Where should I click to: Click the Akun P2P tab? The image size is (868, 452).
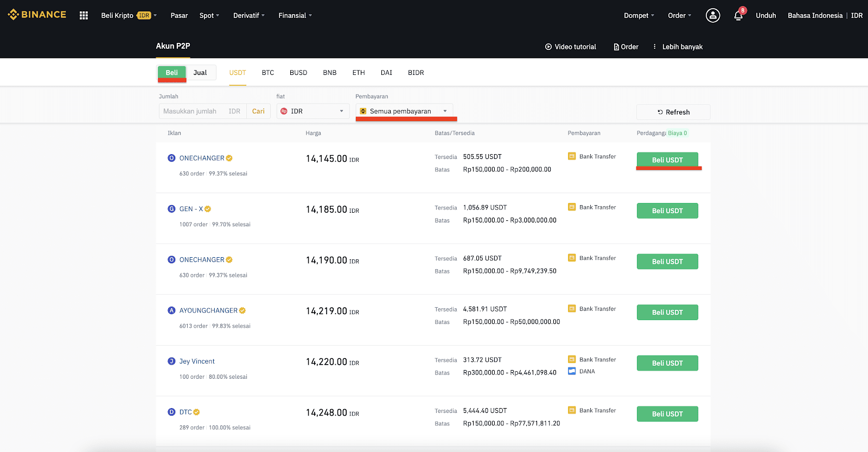pos(173,46)
